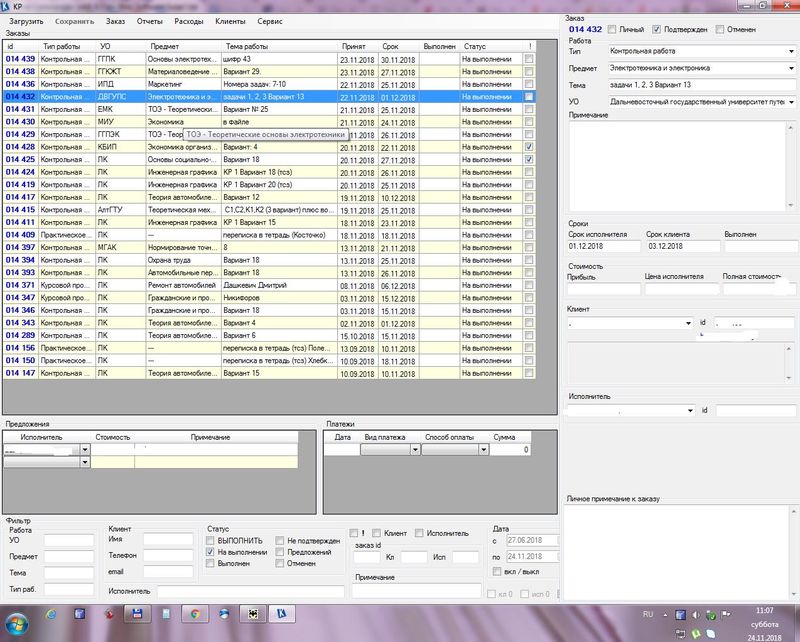Uncheck the Подтвержден checkbox
800x642 pixels.
tap(656, 30)
